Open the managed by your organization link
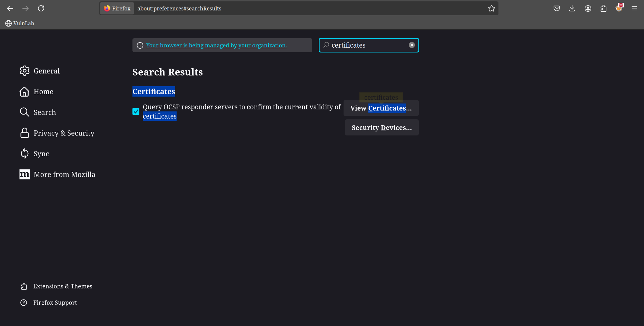The width and height of the screenshot is (644, 326). click(216, 45)
